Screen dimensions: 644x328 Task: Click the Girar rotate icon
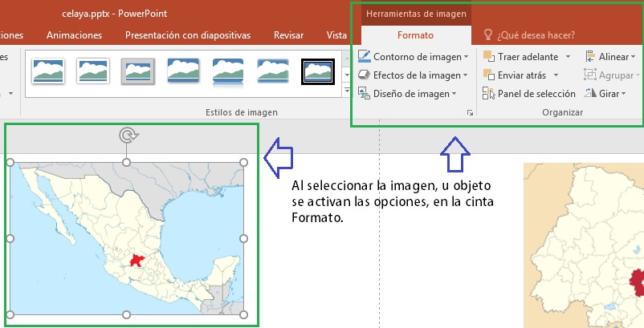pos(590,94)
